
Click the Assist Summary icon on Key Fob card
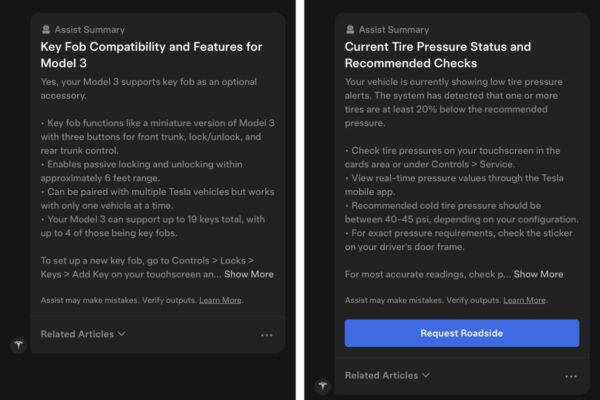(x=46, y=29)
